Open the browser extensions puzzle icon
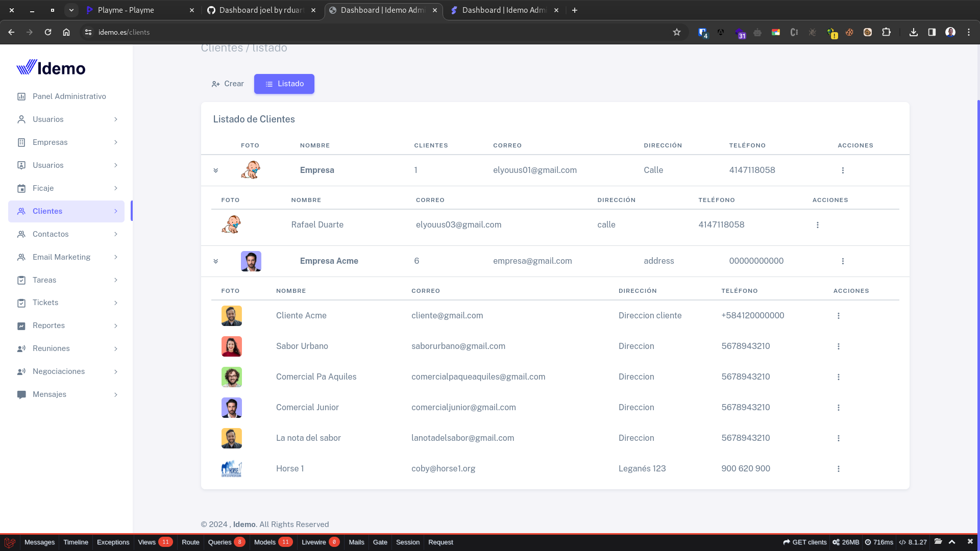This screenshot has height=551, width=980. pyautogui.click(x=886, y=32)
